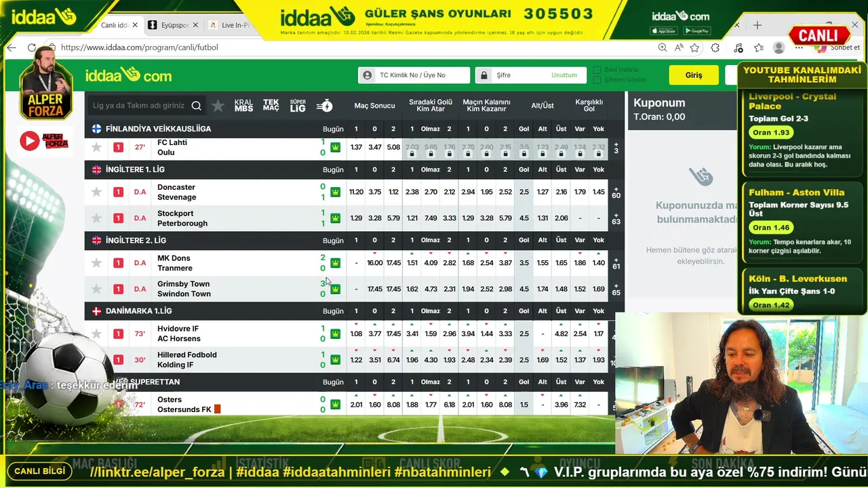Focus the Şifre password field
The height and width of the screenshot is (488, 868).
531,75
